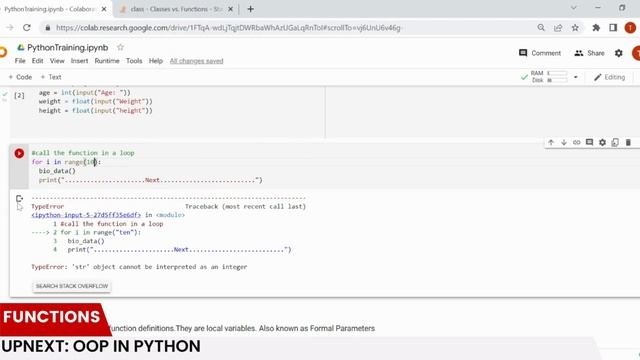Go forward in browser history

[10, 28]
